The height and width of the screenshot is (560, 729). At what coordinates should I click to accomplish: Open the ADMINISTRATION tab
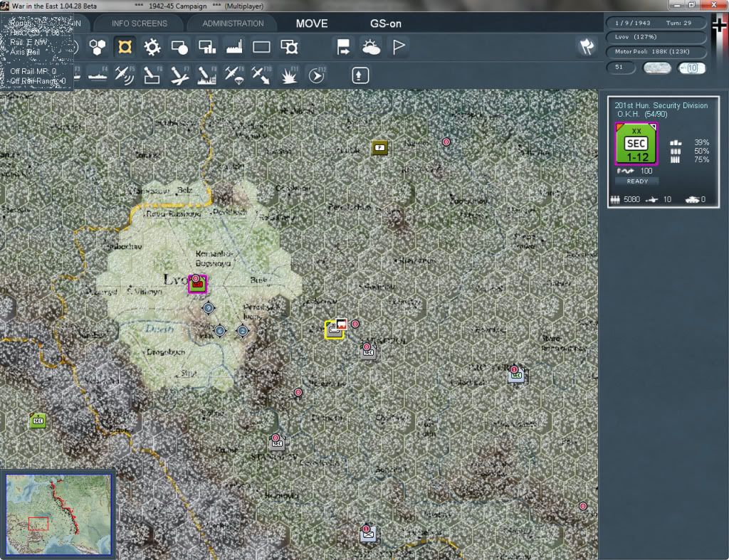point(233,23)
